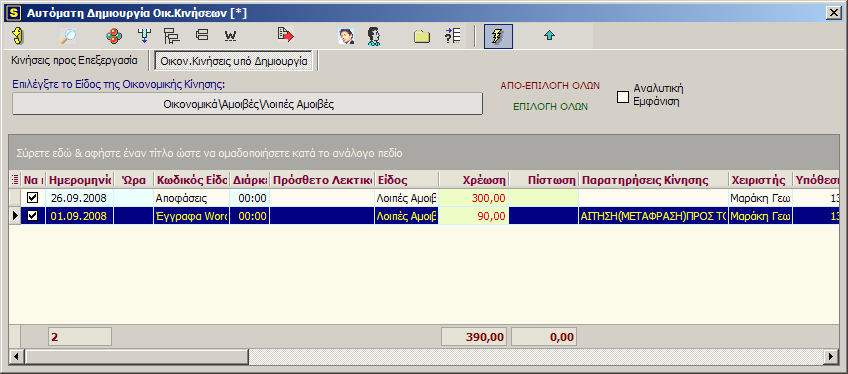Click the horizontal scrollbar right arrow
Image resolution: width=848 pixels, height=374 pixels.
coord(832,356)
